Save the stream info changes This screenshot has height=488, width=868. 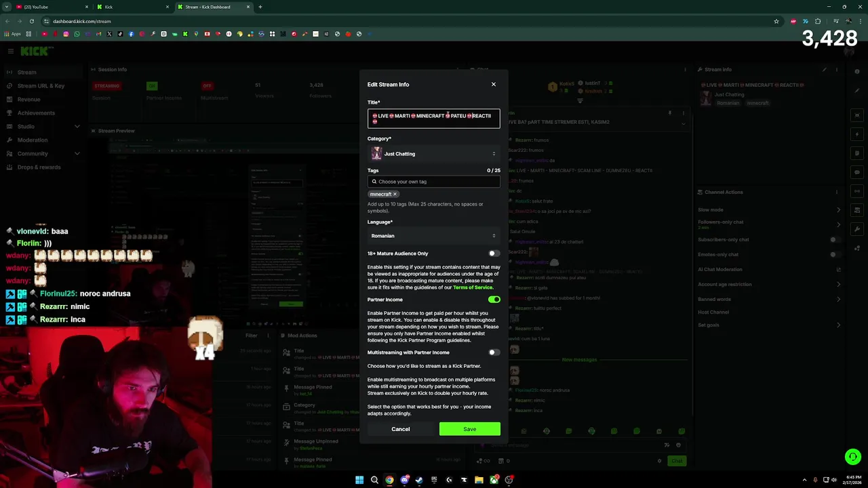(x=469, y=429)
